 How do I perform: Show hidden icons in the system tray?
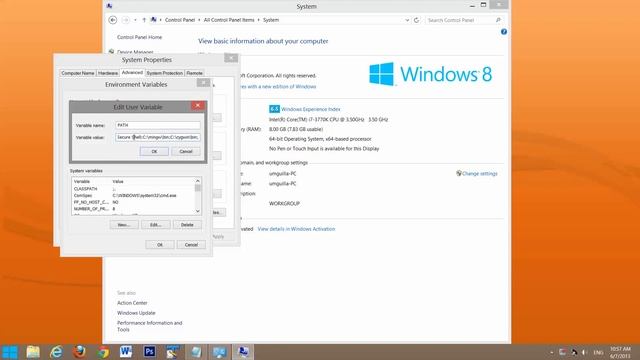[551, 352]
